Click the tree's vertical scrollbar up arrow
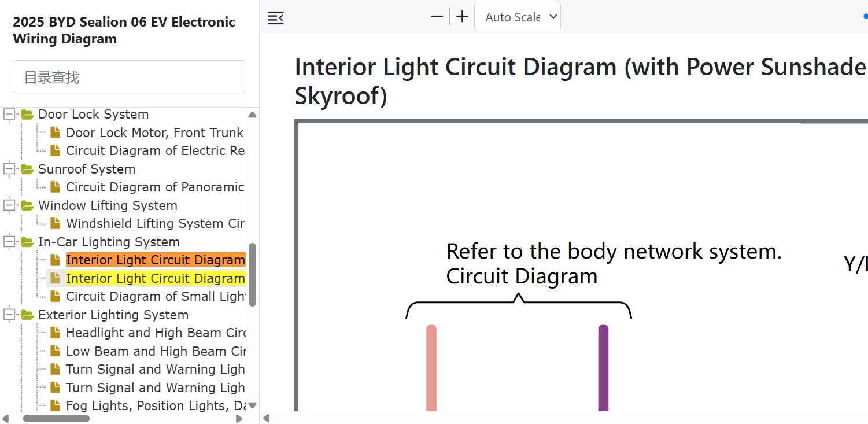This screenshot has width=868, height=424. coord(252,115)
